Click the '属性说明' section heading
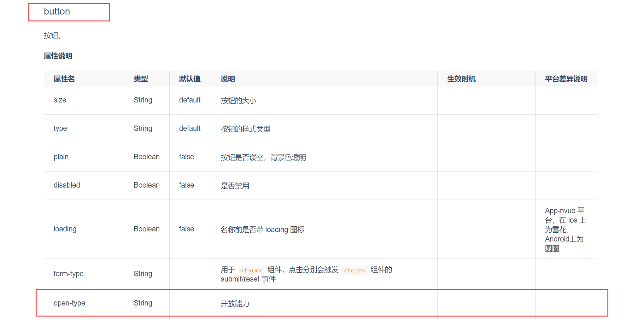 click(x=58, y=56)
